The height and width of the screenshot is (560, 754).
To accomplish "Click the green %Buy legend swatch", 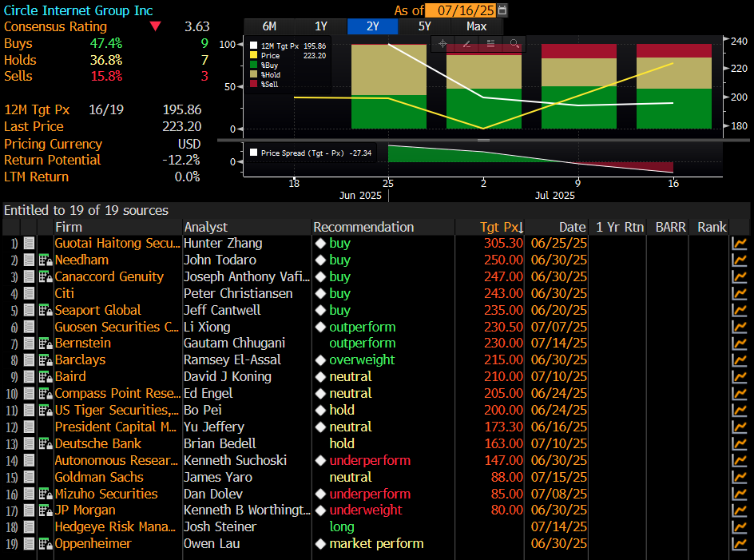I will pyautogui.click(x=253, y=65).
